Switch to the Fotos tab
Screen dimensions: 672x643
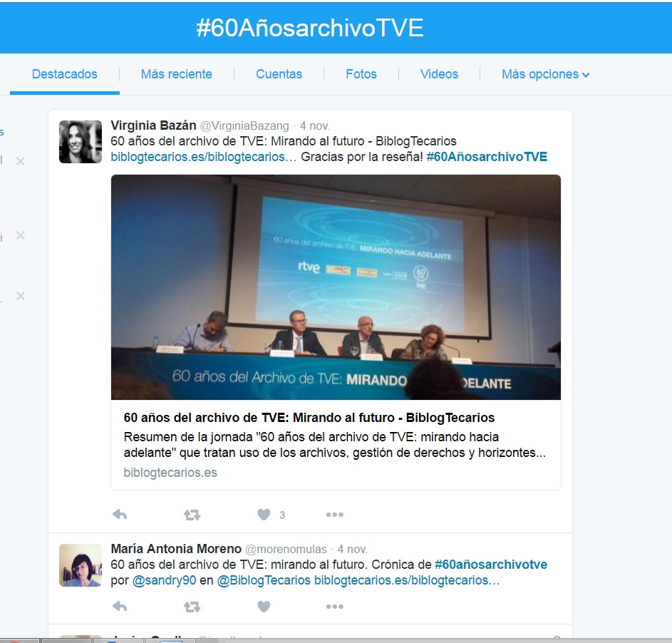pos(361,74)
